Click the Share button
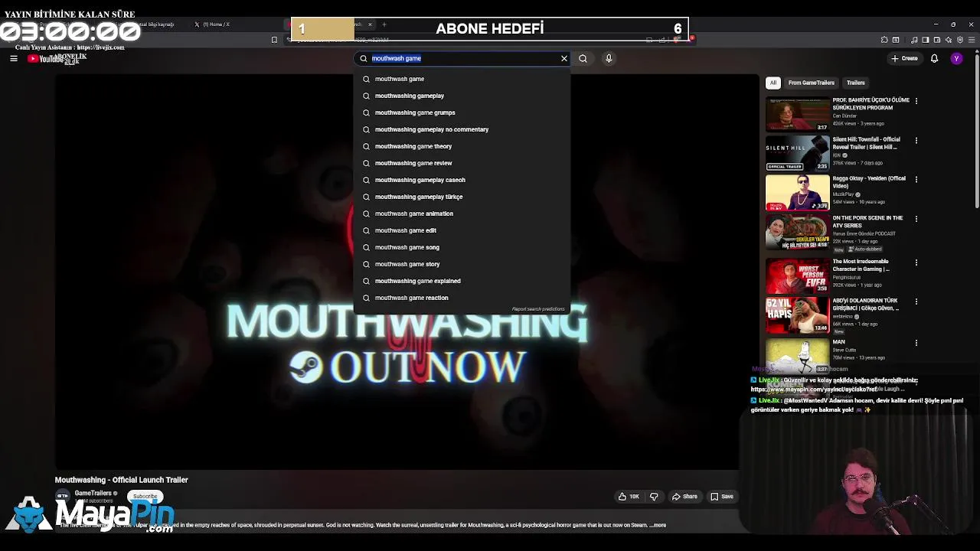980x551 pixels. click(684, 497)
